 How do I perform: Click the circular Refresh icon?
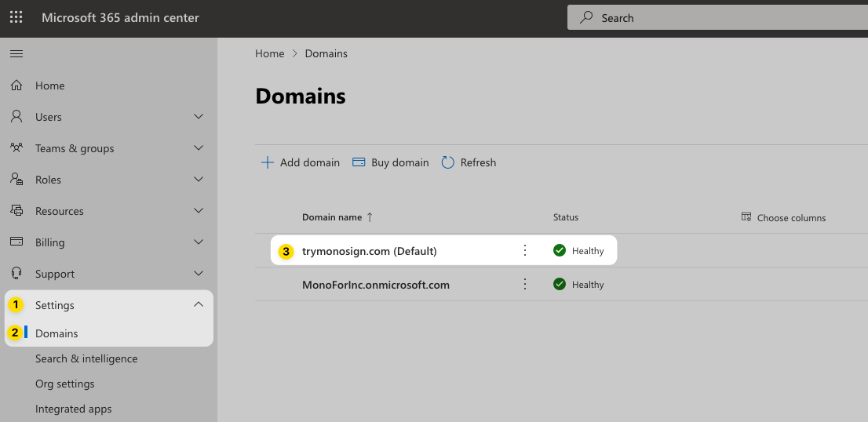coord(447,162)
